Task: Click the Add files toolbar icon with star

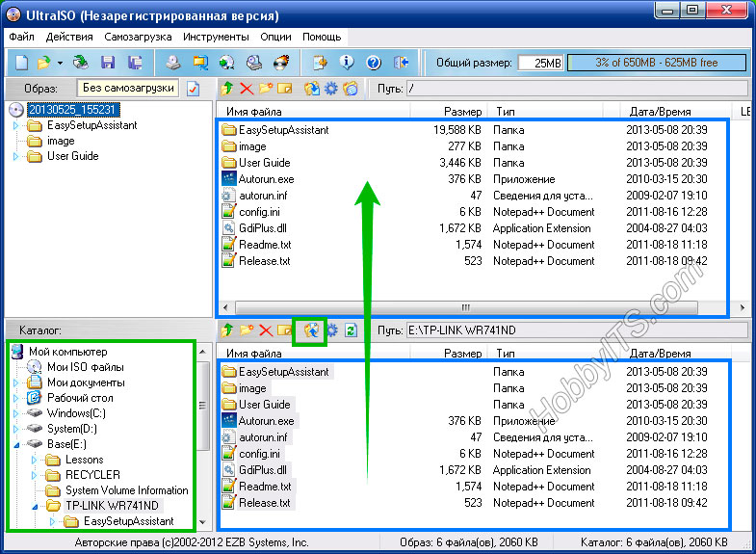Action: (320, 63)
